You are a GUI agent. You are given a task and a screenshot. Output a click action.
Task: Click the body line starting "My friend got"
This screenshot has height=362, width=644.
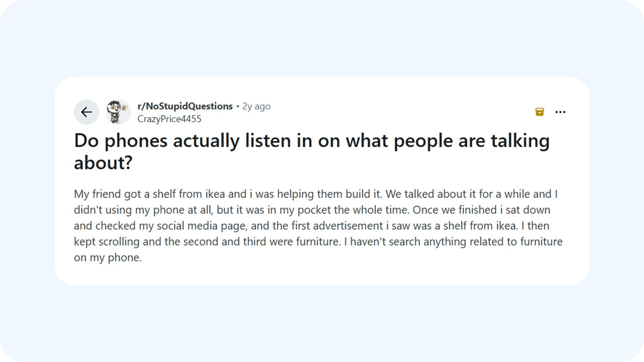click(315, 194)
